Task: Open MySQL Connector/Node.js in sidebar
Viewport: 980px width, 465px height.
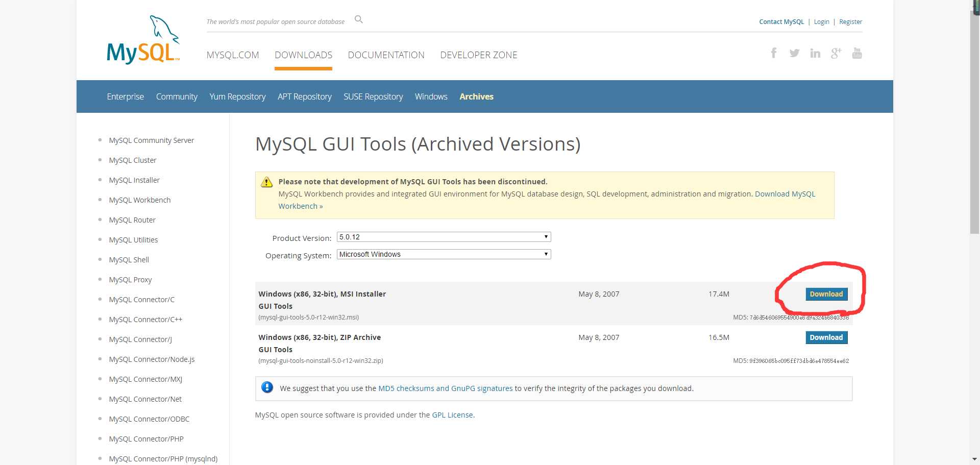Action: pyautogui.click(x=152, y=359)
